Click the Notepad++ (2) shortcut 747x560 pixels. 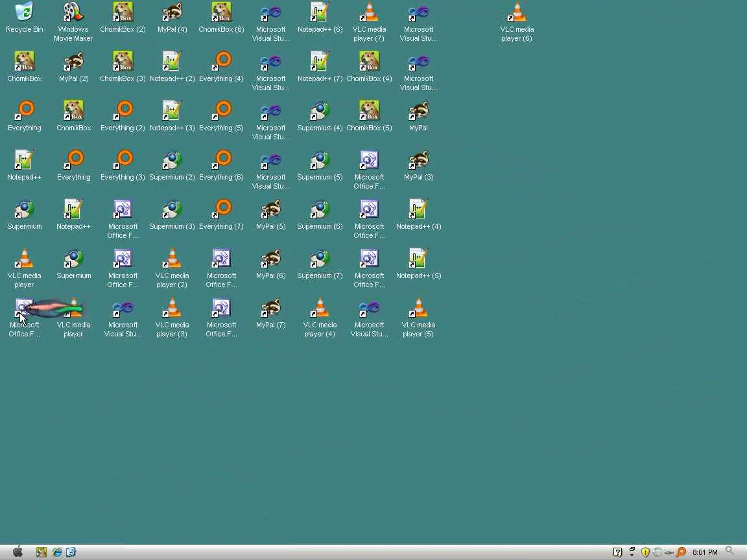(x=172, y=67)
